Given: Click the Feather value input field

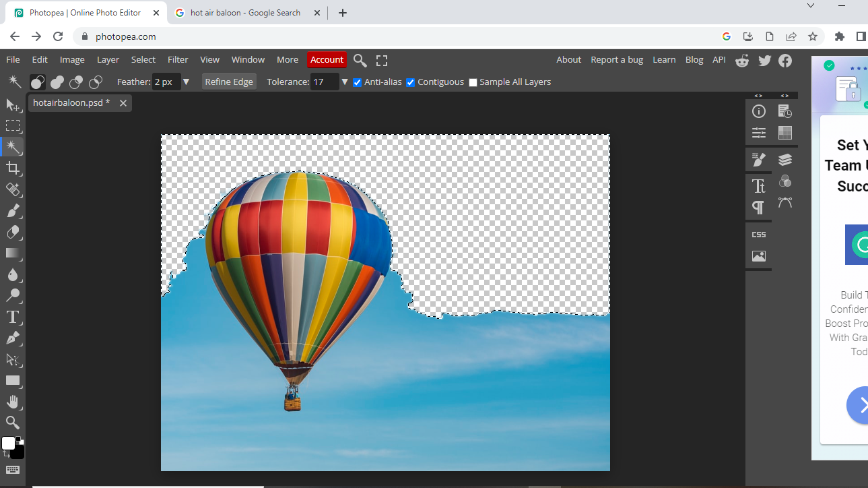Looking at the screenshot, I should 166,82.
